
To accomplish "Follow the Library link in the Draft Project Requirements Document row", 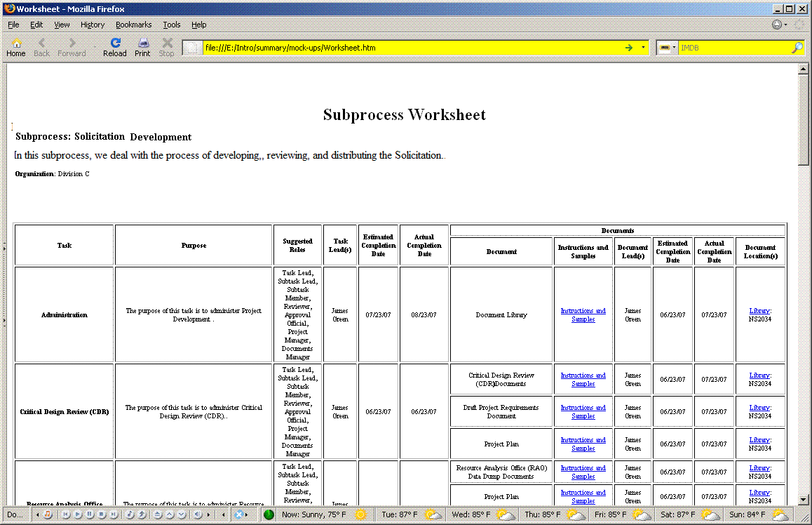I will [x=759, y=407].
